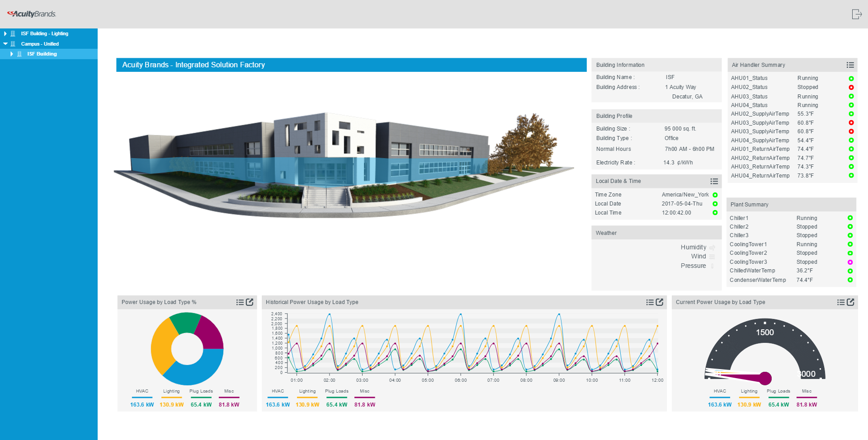Click the America/New_York time zone value
The height and width of the screenshot is (440, 868).
685,195
